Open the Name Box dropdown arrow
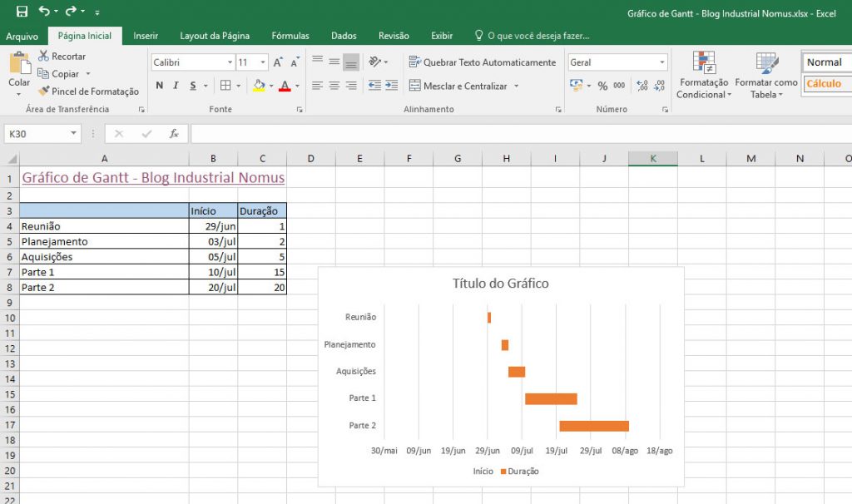Screen dimensions: 852x504 click(x=73, y=133)
